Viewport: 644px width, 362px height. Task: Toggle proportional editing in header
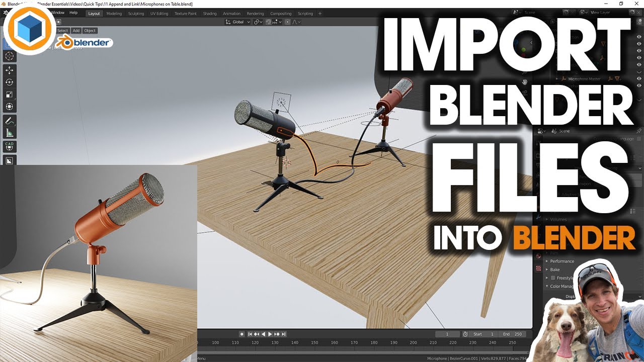[288, 22]
